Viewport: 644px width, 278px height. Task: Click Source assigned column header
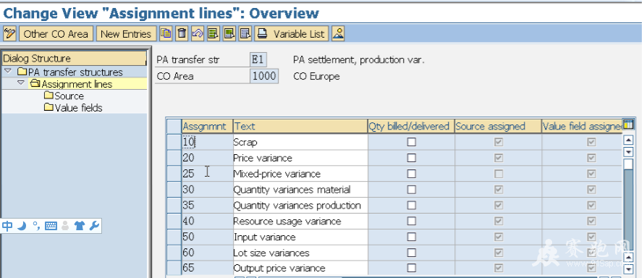tap(499, 126)
